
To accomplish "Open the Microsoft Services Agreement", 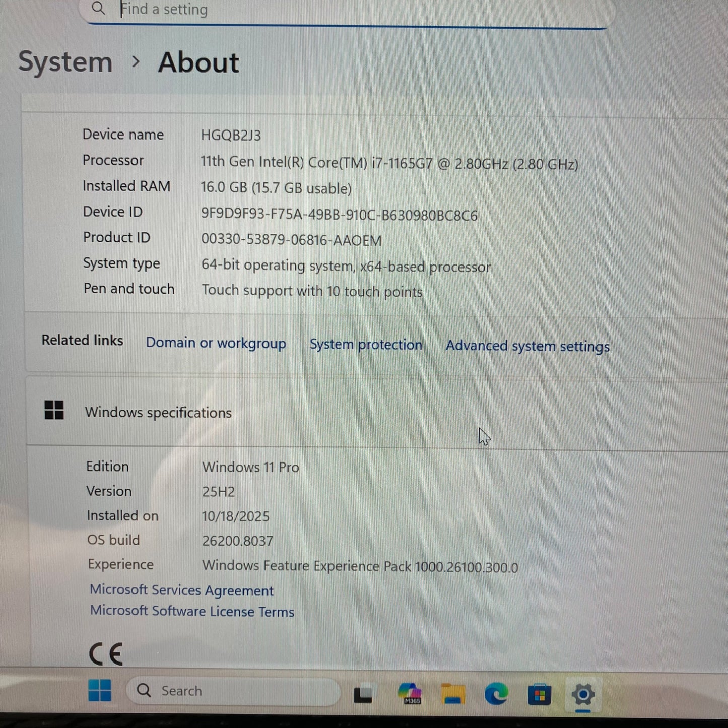I will click(181, 590).
